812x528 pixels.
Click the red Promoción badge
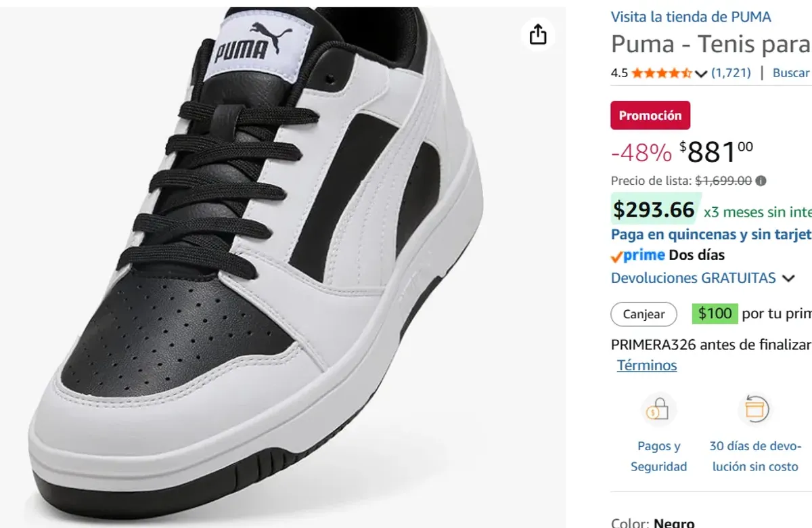(650, 115)
